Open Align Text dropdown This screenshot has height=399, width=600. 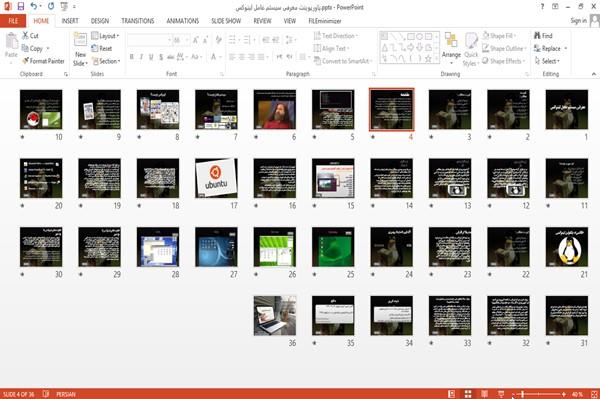pyautogui.click(x=331, y=48)
